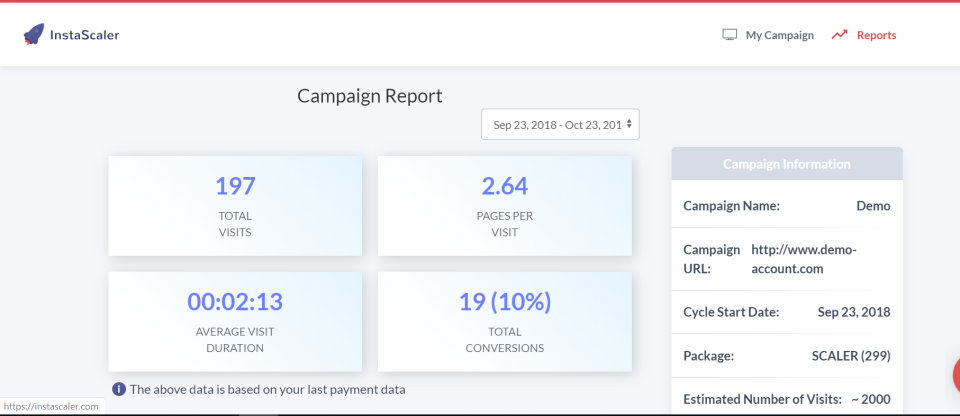The height and width of the screenshot is (416, 960).
Task: Open the red chat bubble at right edge
Action: [x=956, y=374]
